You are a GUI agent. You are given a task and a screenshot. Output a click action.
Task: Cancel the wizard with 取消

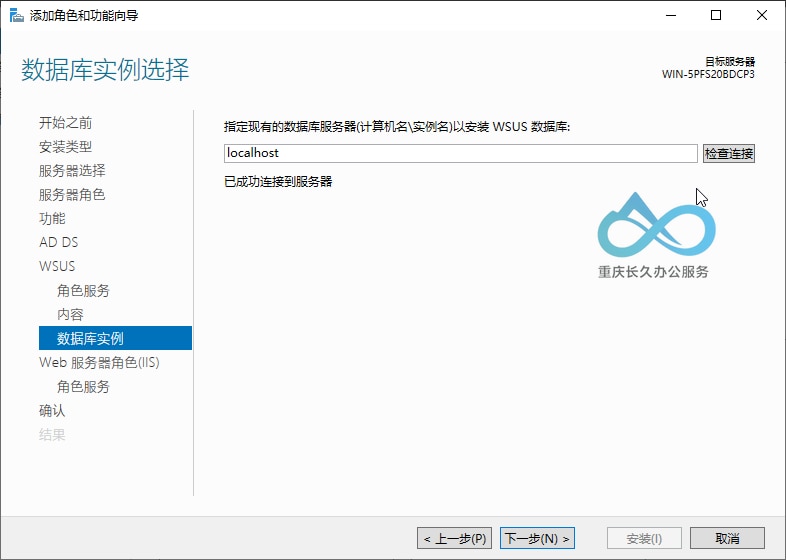(727, 538)
